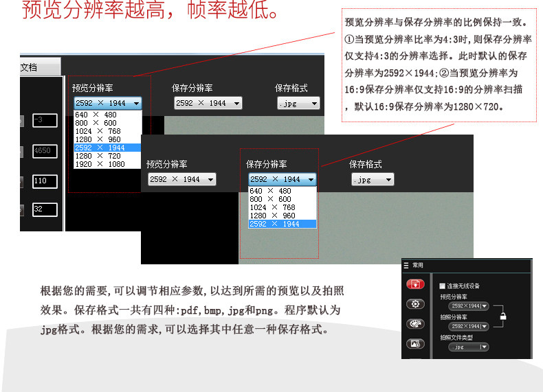Toggle the resolution link padlock icon

click(503, 316)
